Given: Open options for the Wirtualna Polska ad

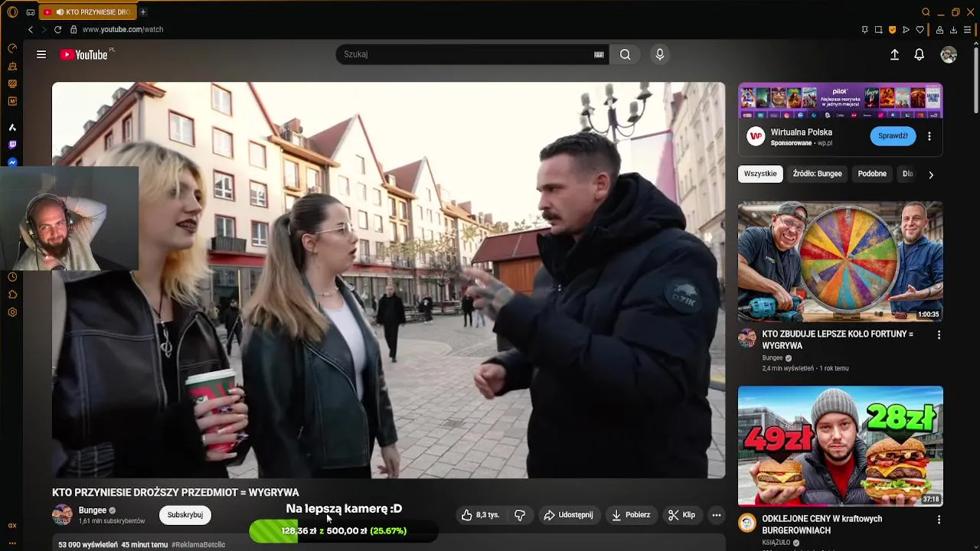Looking at the screenshot, I should [929, 136].
